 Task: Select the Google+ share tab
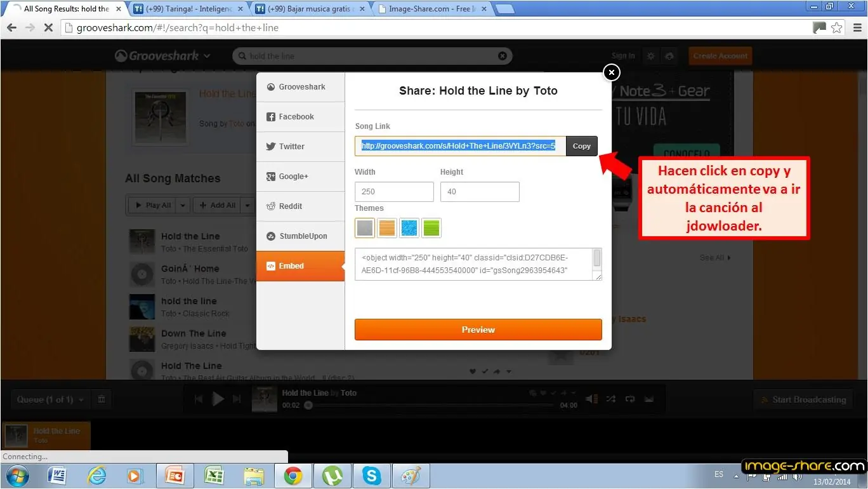coord(301,177)
